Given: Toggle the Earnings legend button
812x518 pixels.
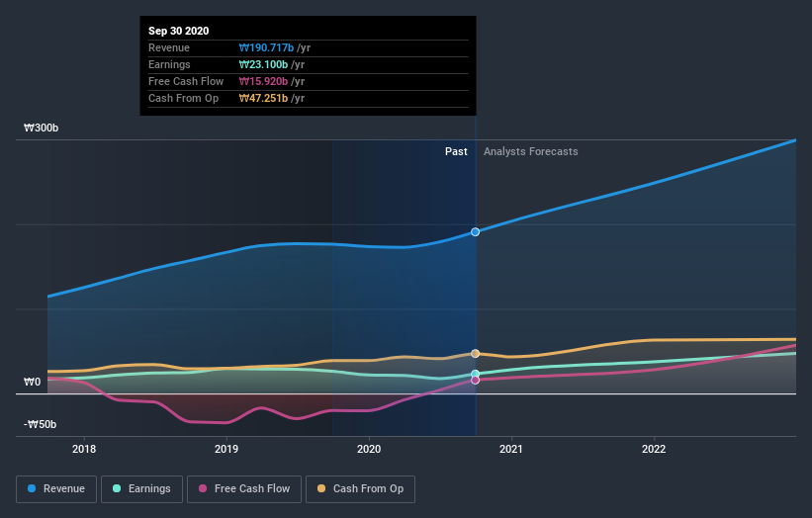Looking at the screenshot, I should (141, 489).
